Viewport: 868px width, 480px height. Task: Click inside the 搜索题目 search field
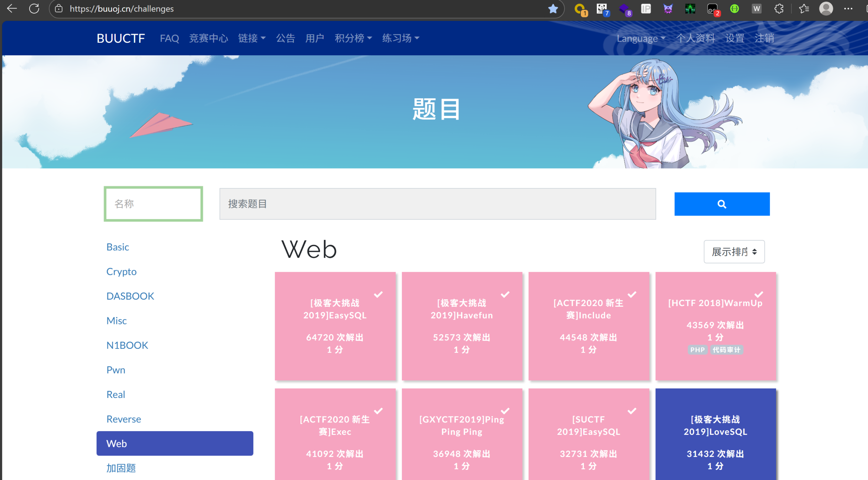[x=437, y=204]
